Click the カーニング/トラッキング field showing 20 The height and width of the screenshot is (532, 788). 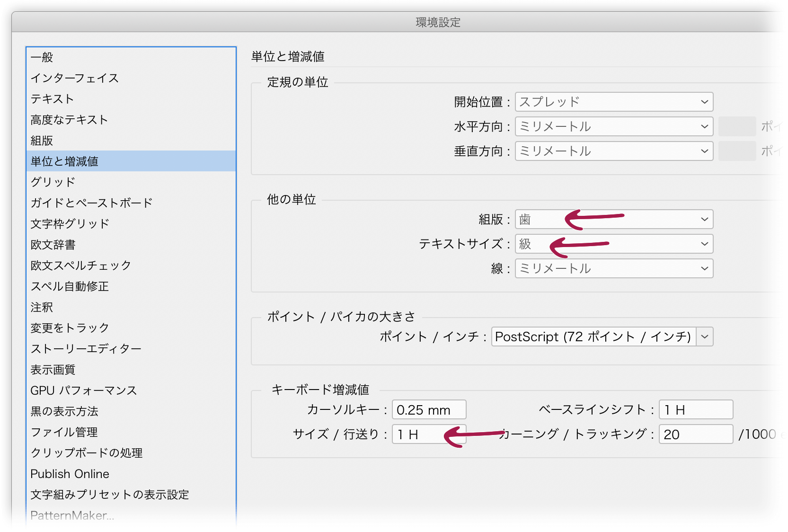click(x=695, y=434)
